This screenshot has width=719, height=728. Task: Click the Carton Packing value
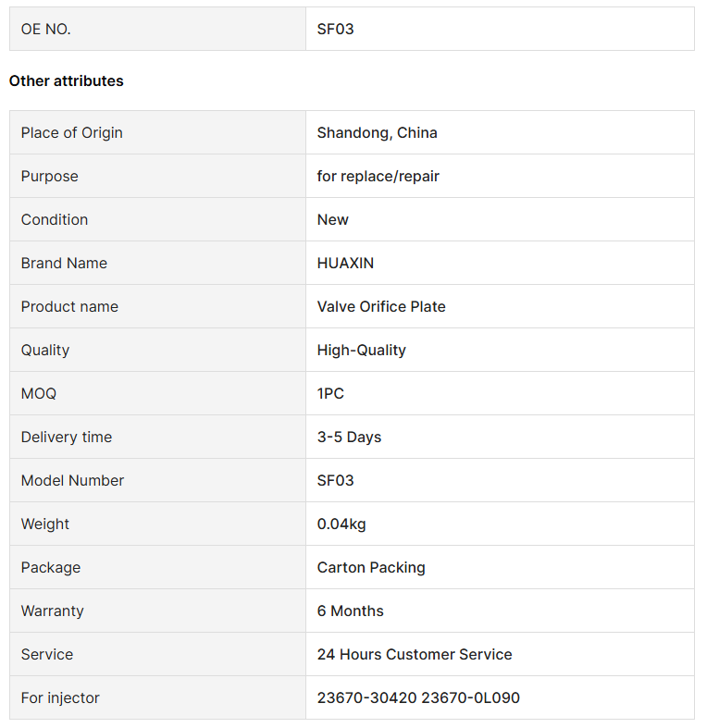(371, 567)
